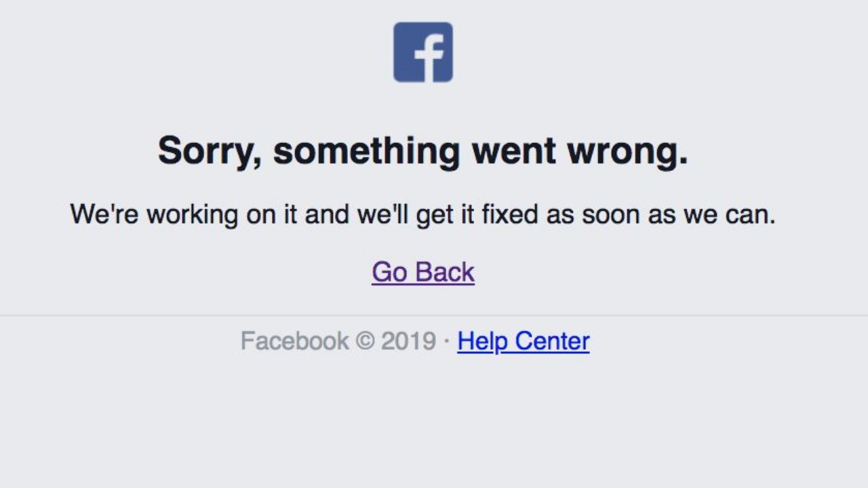Click the word "We're" starting the message

tap(104, 215)
